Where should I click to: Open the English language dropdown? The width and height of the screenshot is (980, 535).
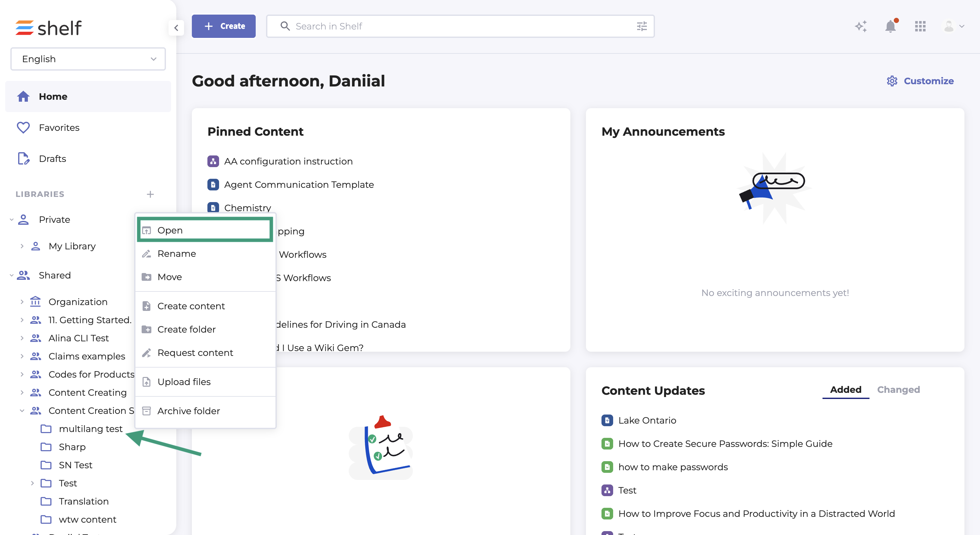(88, 59)
